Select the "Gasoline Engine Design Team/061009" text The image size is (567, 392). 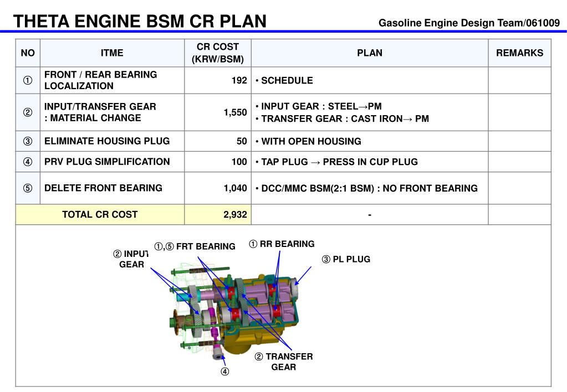point(469,23)
